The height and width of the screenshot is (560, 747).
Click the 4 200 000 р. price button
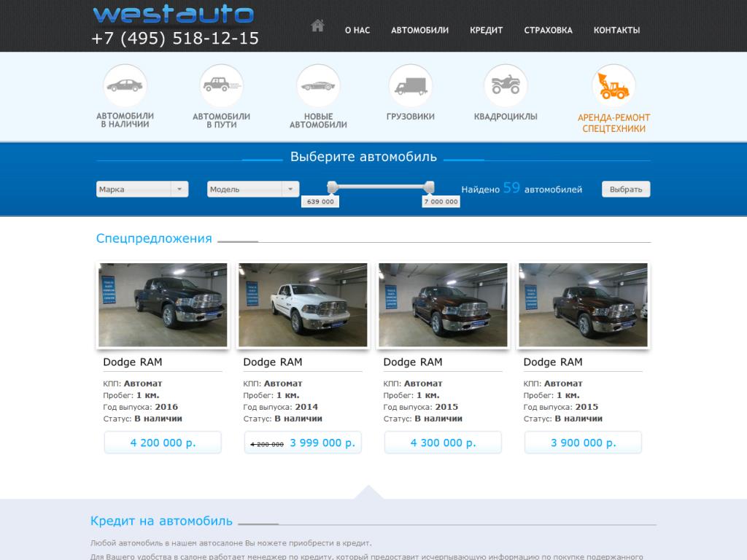(x=163, y=443)
